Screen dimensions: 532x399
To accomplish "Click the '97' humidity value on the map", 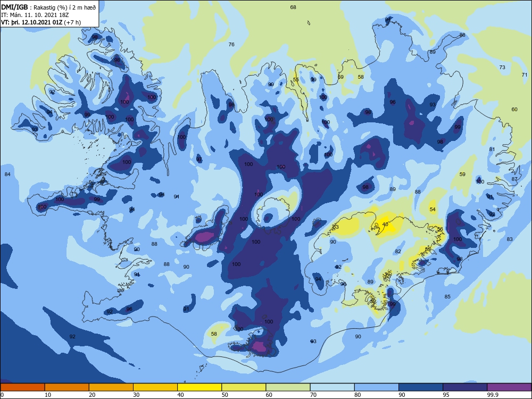I will 199,160.
